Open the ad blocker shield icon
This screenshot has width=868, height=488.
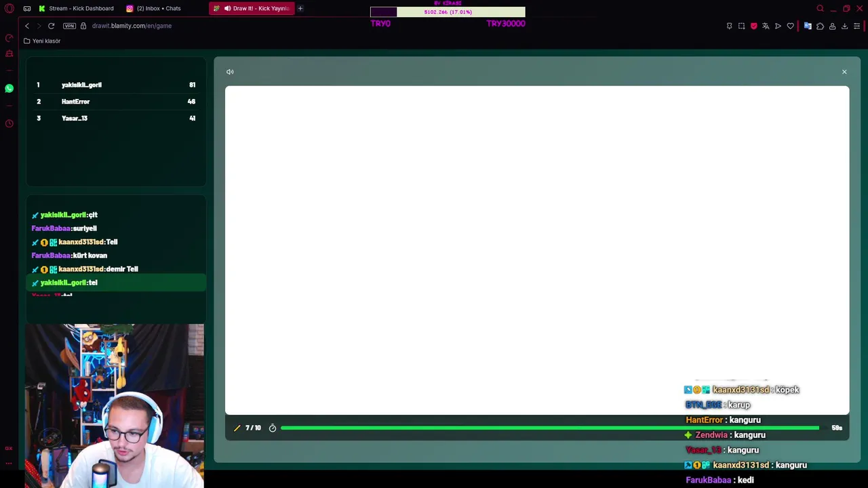(753, 26)
